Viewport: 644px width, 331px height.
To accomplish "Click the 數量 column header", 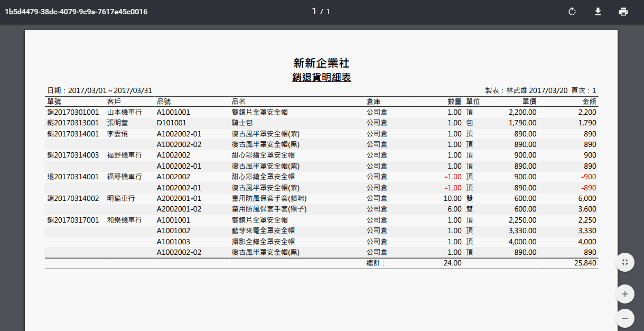I will (x=454, y=102).
